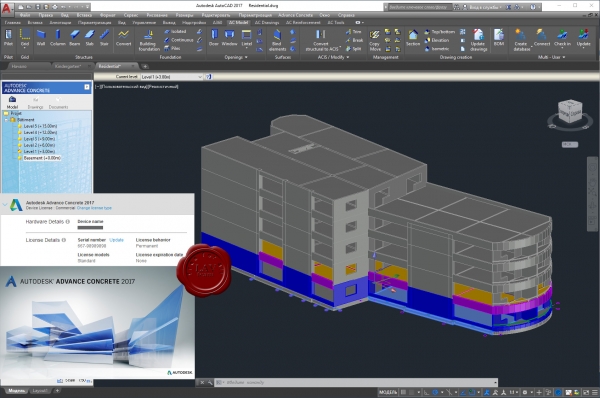The width and height of the screenshot is (600, 398).
Task: Click the Connect multi-user tool
Action: point(542,38)
